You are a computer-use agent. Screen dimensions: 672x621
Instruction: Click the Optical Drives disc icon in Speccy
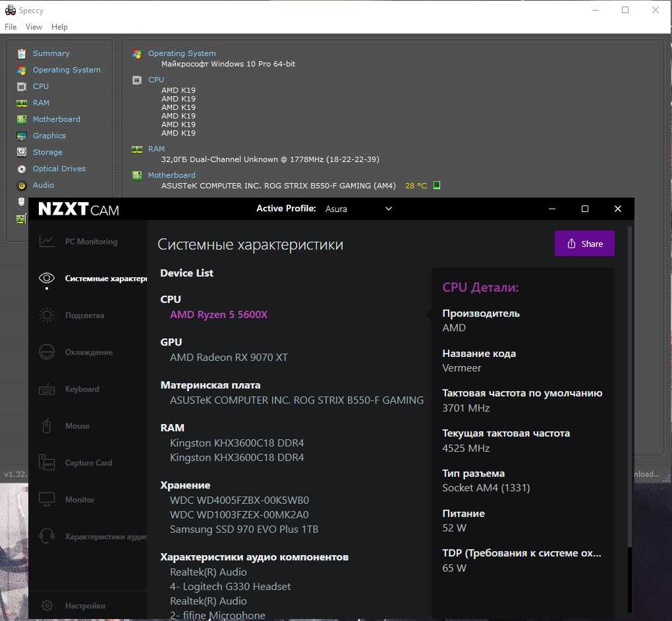click(x=22, y=169)
